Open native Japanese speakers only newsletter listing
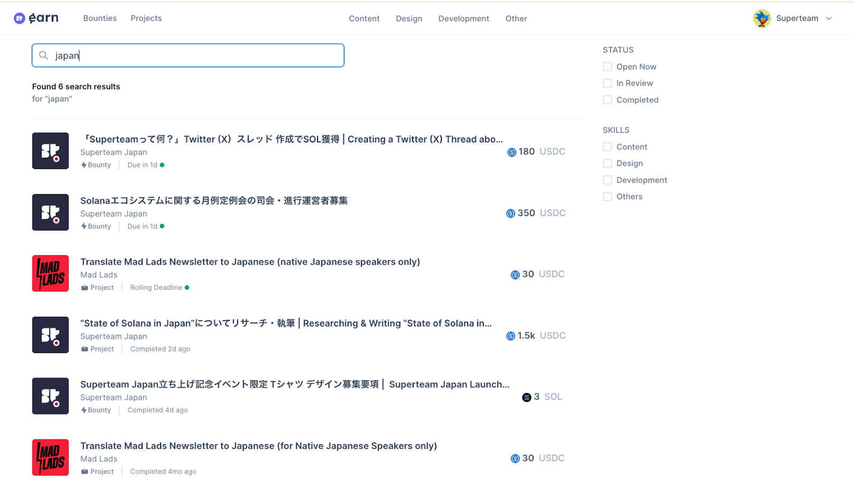 point(250,262)
